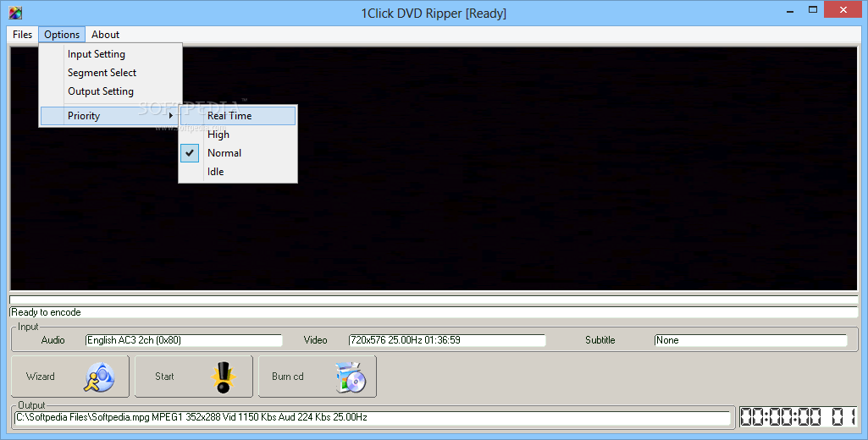868x440 pixels.
Task: Minimize the 1Click DVD Ripper window
Action: 790,10
